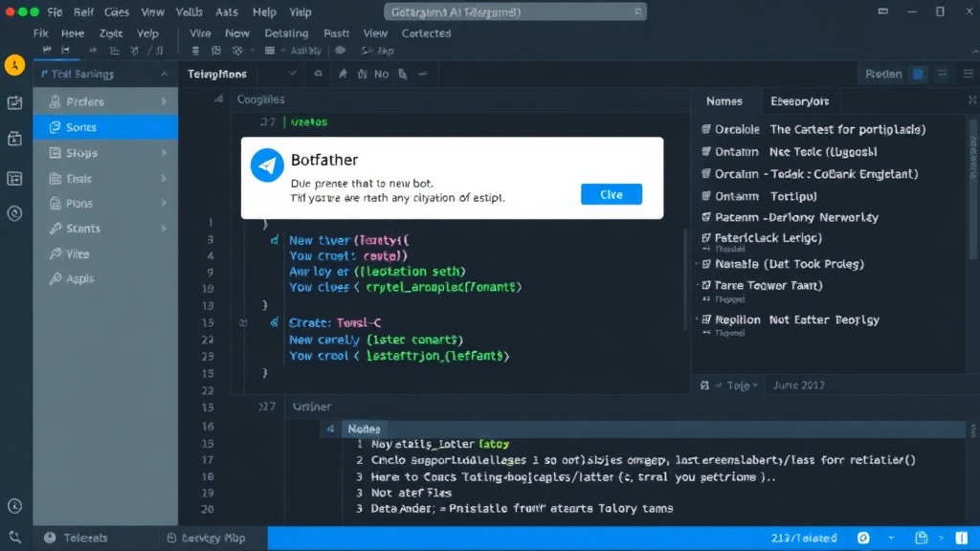Click the orange user avatar icon
This screenshot has height=551, width=980.
click(14, 65)
